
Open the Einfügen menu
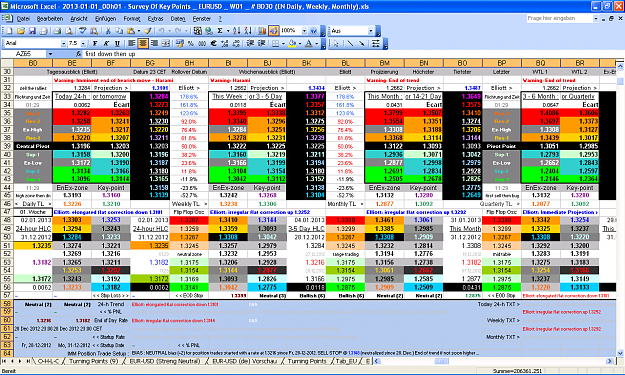[x=106, y=19]
